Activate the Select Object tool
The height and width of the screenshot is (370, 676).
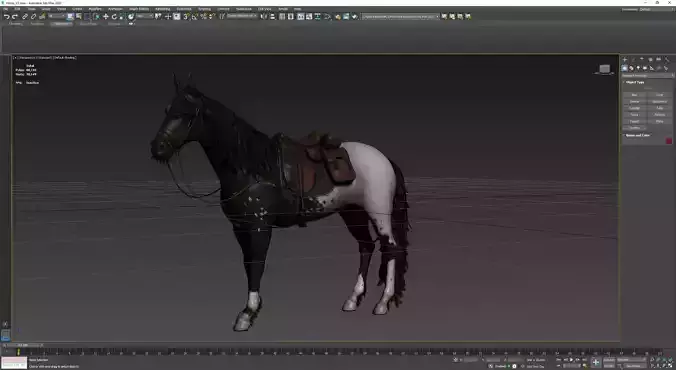pyautogui.click(x=70, y=16)
